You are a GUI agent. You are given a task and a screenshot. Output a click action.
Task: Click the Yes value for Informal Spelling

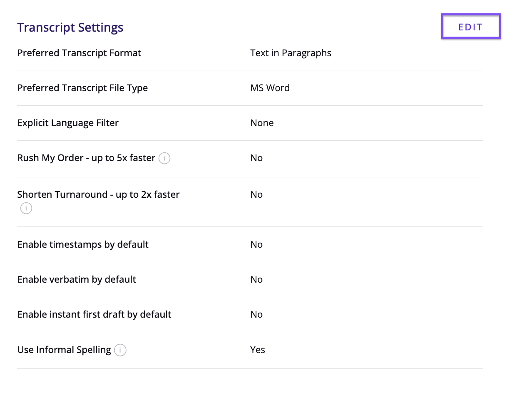tap(258, 350)
